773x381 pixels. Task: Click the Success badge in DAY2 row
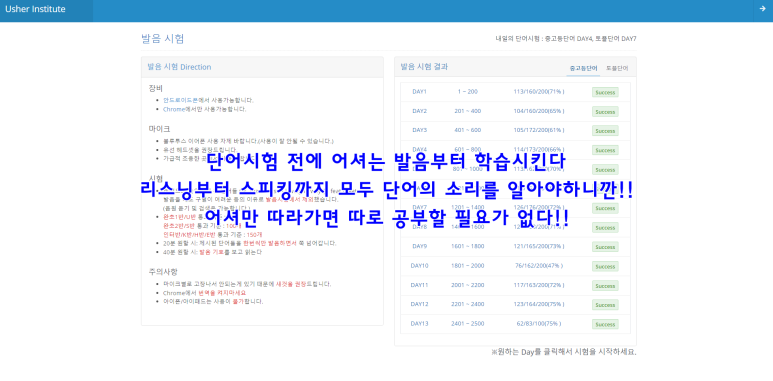point(605,111)
